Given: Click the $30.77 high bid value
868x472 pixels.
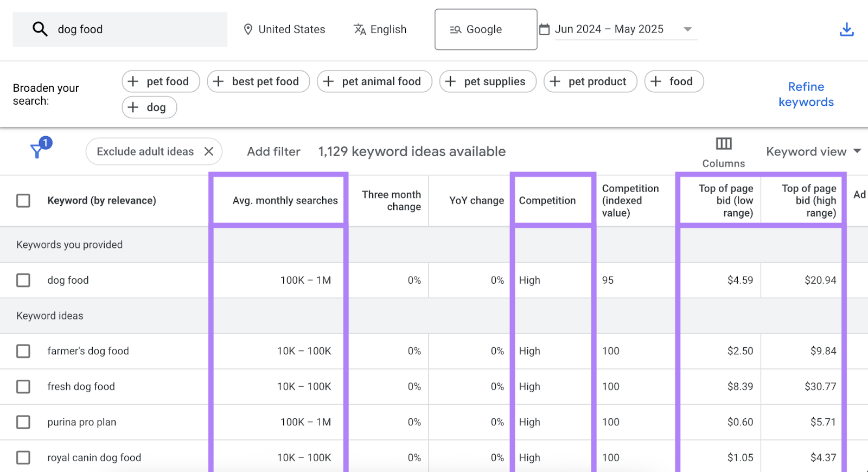Looking at the screenshot, I should [x=820, y=387].
